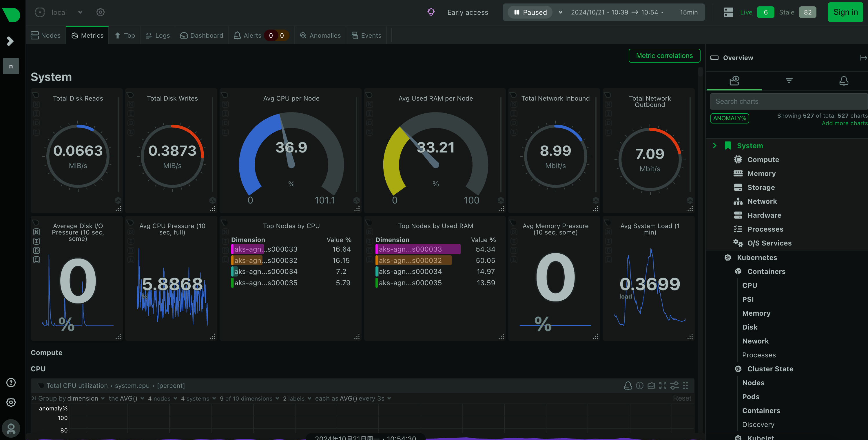Toggle the L option on Average Disk I/O Pressure
868x440 pixels.
pos(37,260)
